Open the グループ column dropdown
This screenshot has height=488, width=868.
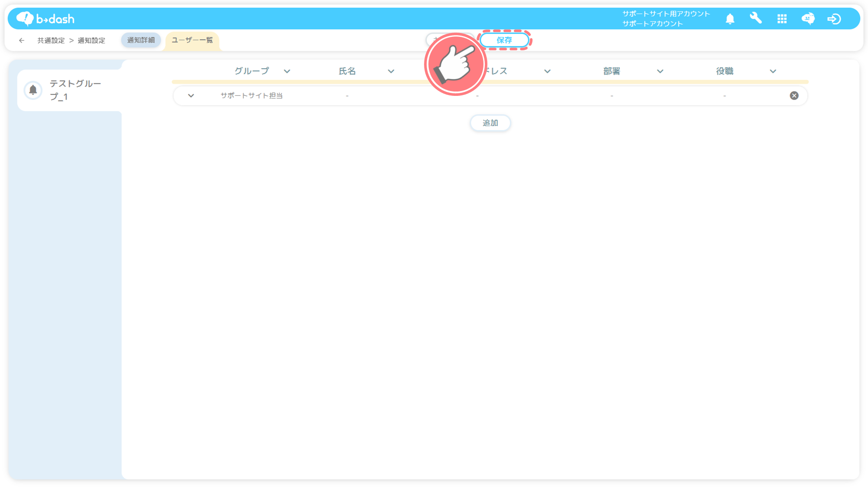coord(287,71)
